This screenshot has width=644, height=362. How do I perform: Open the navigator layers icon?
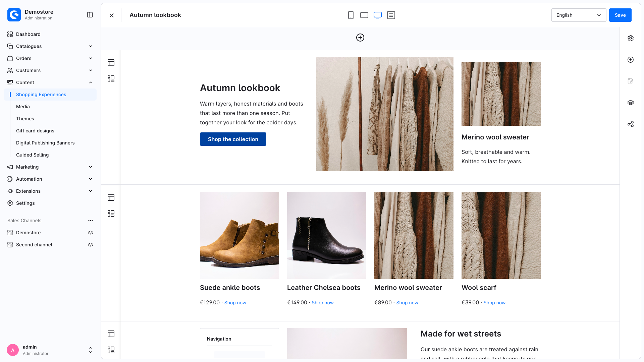pos(631,103)
